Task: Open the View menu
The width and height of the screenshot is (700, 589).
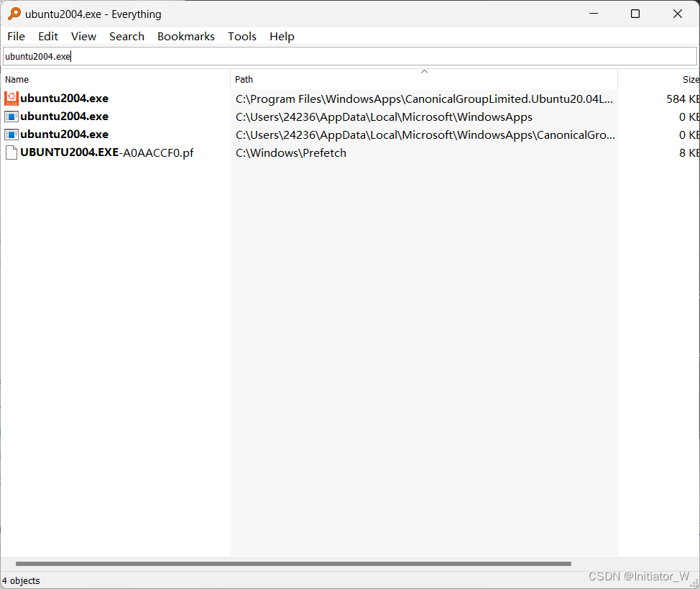Action: point(83,36)
